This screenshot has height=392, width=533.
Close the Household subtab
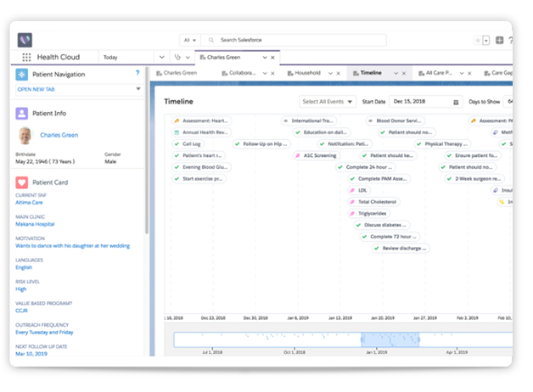339,73
